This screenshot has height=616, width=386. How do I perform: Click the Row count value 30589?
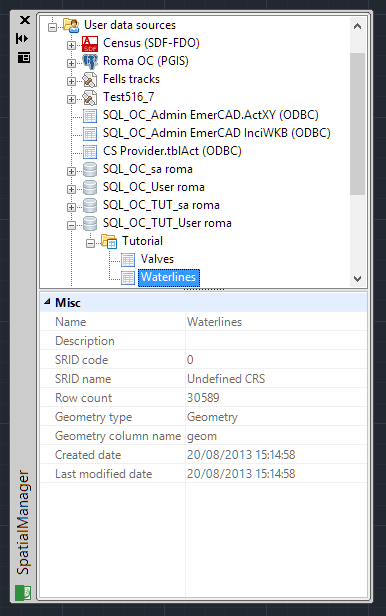coord(203,398)
